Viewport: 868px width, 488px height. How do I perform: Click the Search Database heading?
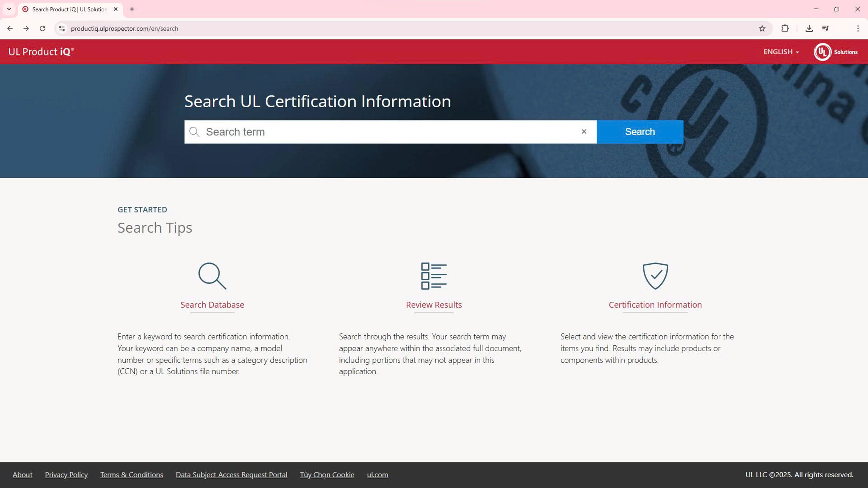212,305
